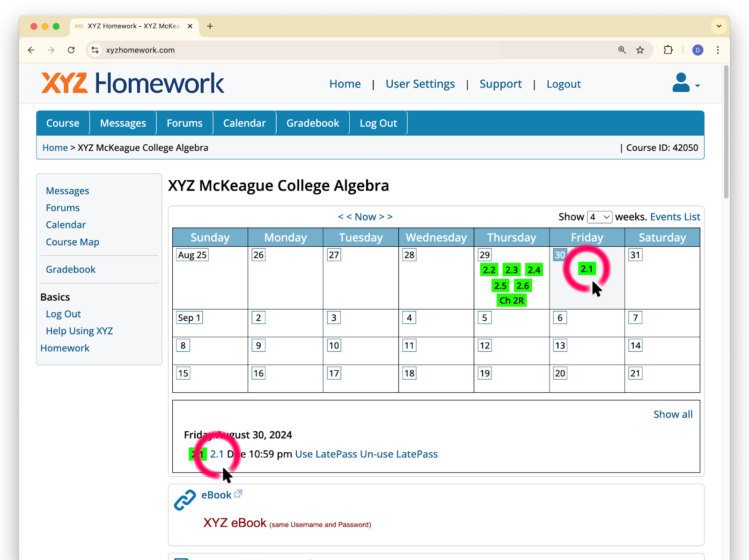Reload the page with the refresh icon

(x=71, y=50)
